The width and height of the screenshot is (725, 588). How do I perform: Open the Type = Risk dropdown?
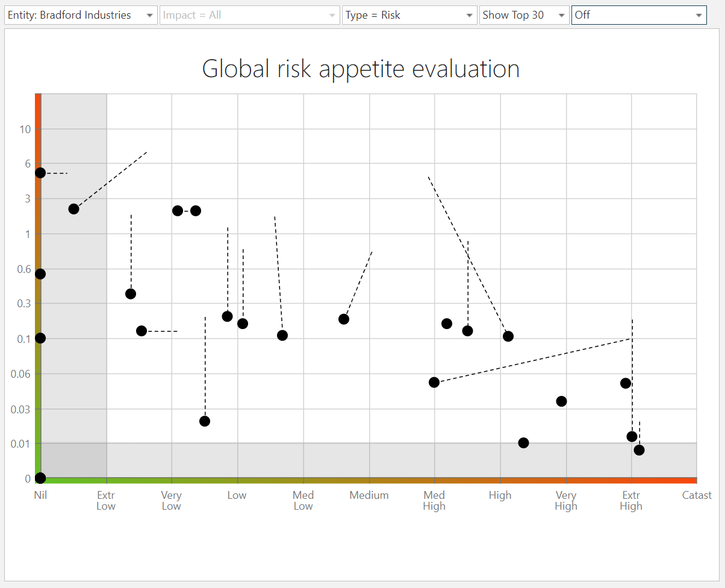click(x=409, y=15)
